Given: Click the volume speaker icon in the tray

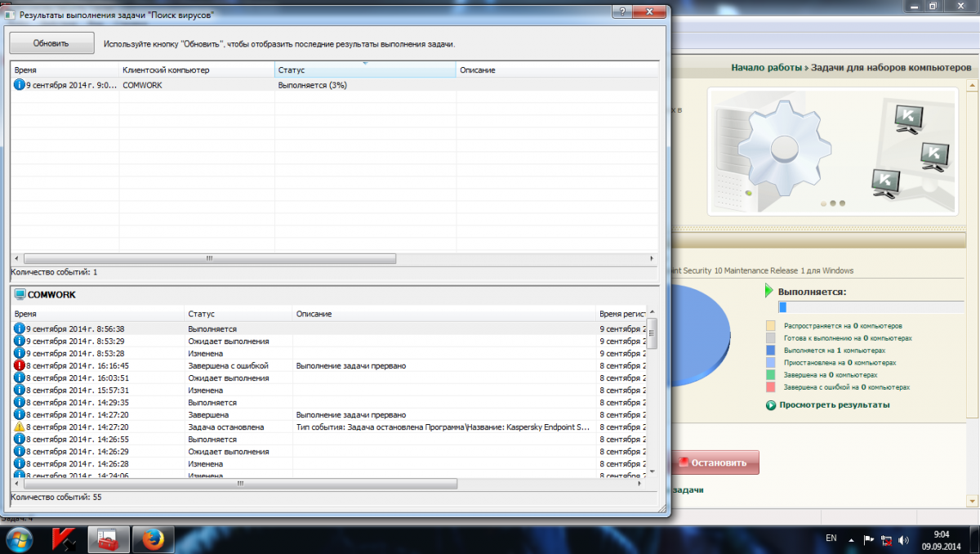Looking at the screenshot, I should 903,540.
